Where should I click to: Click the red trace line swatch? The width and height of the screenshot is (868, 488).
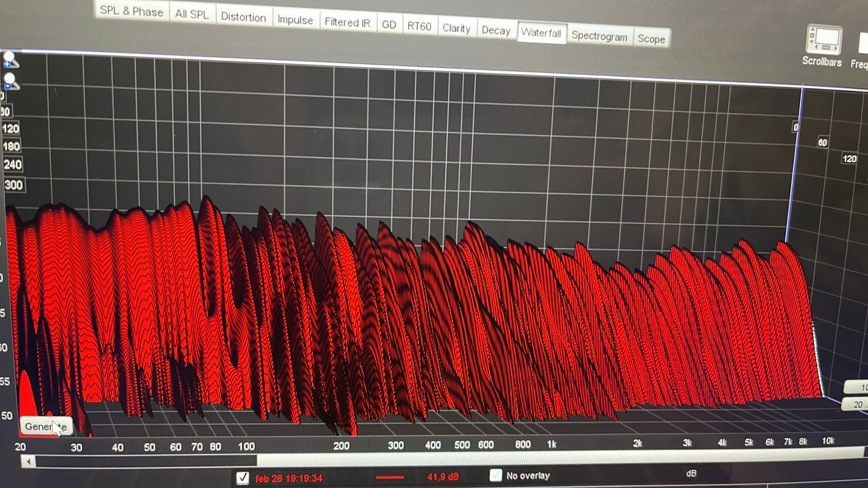tap(389, 477)
